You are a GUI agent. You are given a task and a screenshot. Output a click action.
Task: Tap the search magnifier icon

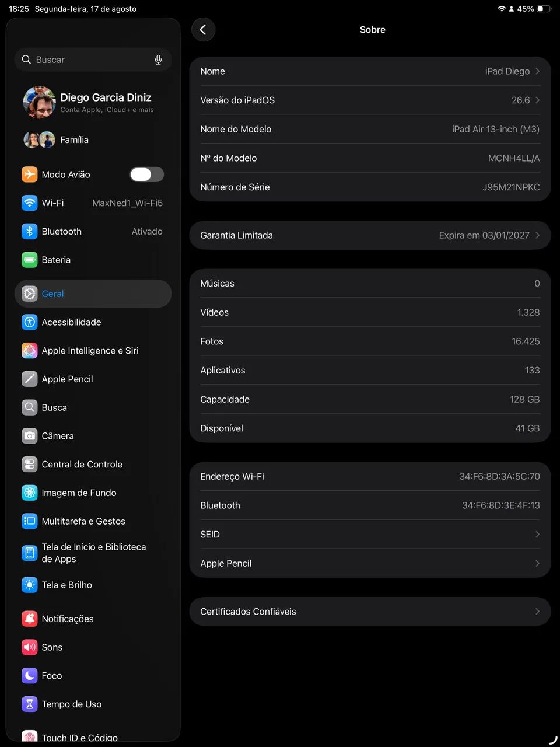coord(26,60)
